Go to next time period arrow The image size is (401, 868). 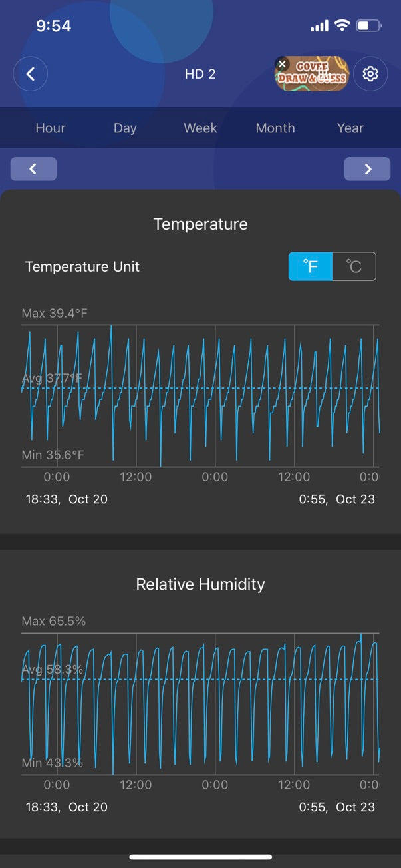point(367,169)
